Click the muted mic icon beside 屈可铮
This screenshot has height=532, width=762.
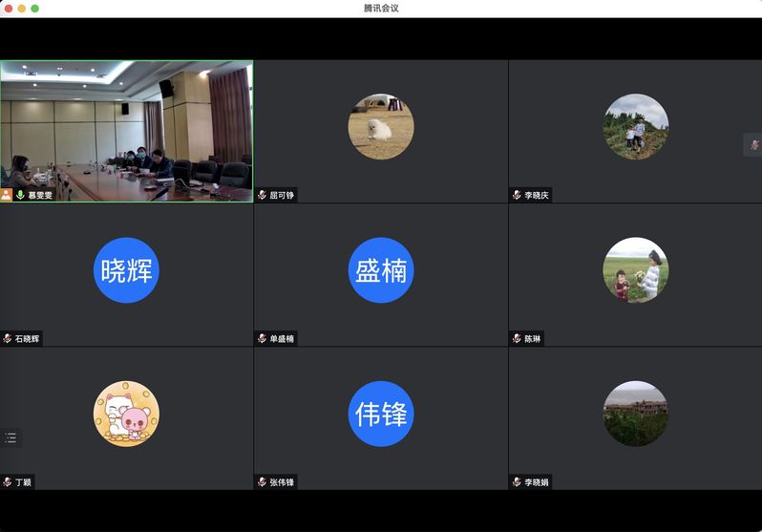(262, 195)
